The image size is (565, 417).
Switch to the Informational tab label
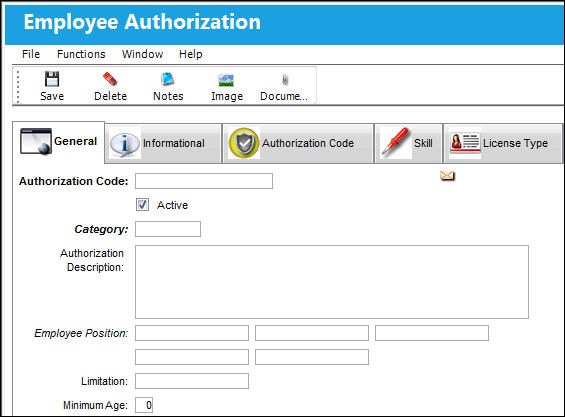[x=174, y=143]
